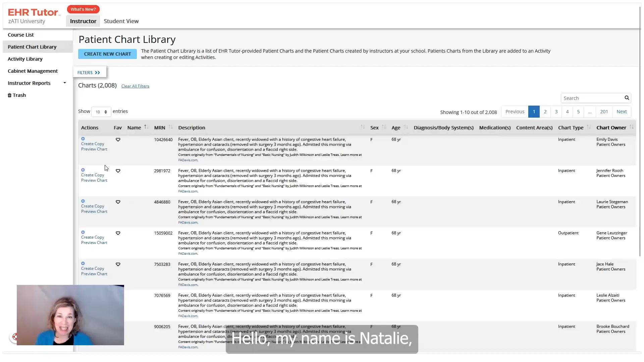Click Clear All Filters link
The height and width of the screenshot is (362, 644).
(x=135, y=86)
